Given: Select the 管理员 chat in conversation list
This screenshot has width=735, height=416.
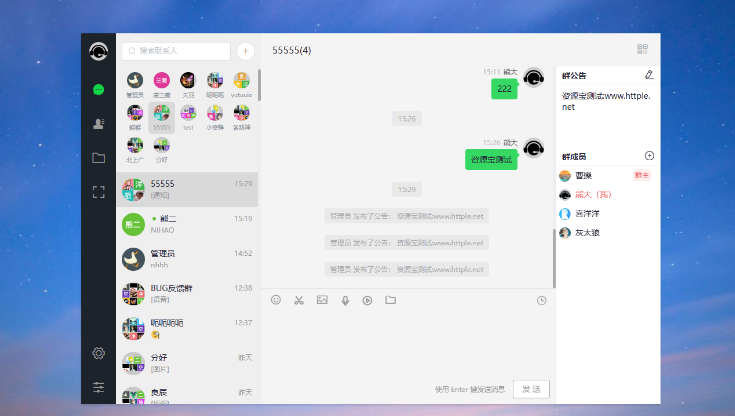Looking at the screenshot, I should coord(188,259).
